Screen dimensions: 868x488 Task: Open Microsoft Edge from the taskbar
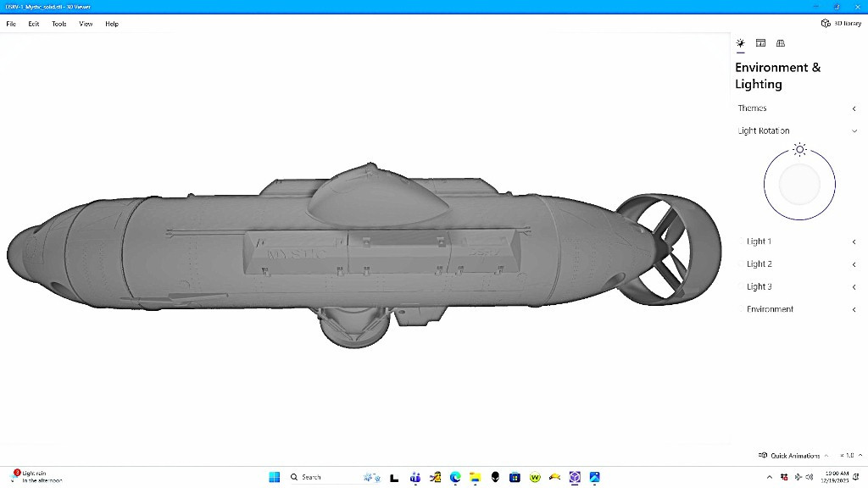click(455, 477)
